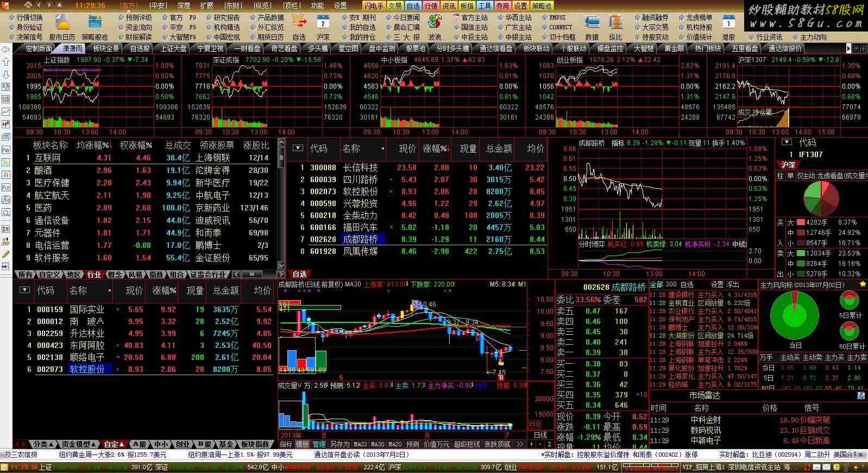Click the right arrow in sector tab scroller
The width and height of the screenshot is (868, 473).
coord(280,275)
